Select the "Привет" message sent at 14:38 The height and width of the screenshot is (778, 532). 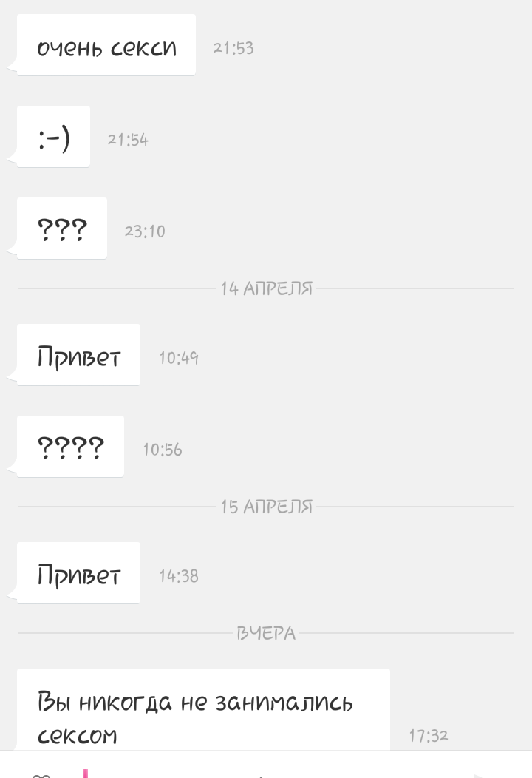[78, 574]
